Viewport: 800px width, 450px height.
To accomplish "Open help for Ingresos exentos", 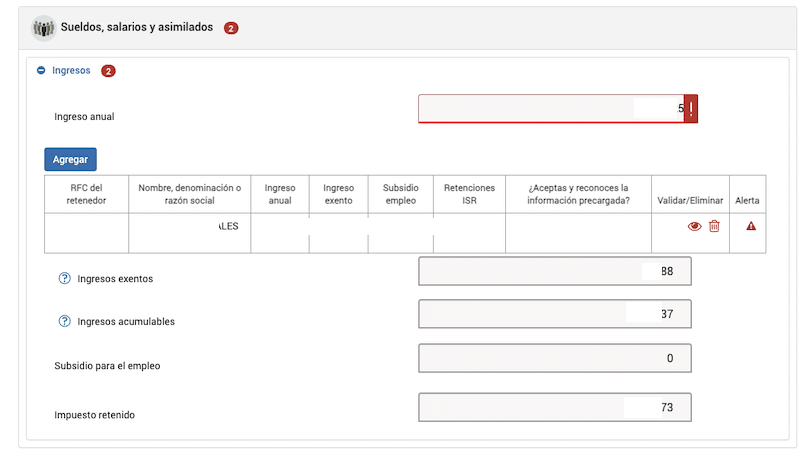I will click(65, 278).
